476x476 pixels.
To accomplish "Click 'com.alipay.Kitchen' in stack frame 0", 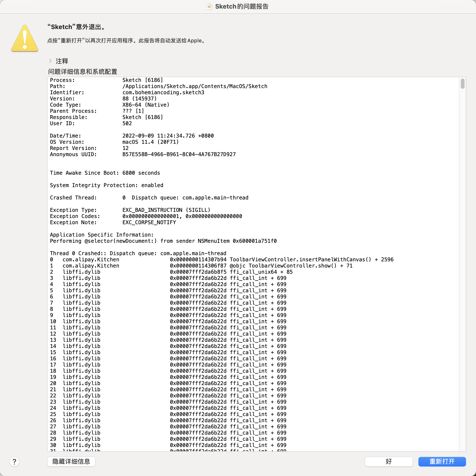I will pos(91,259).
